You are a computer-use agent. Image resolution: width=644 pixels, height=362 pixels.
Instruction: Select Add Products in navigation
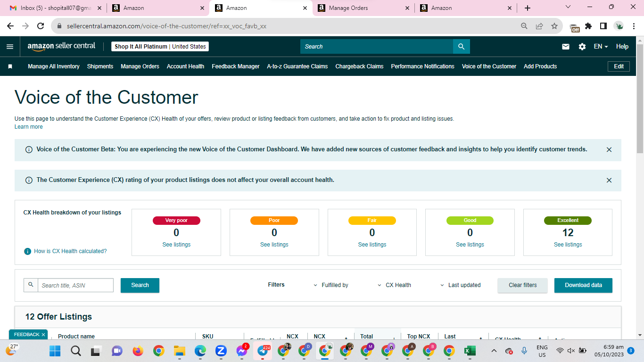point(540,66)
